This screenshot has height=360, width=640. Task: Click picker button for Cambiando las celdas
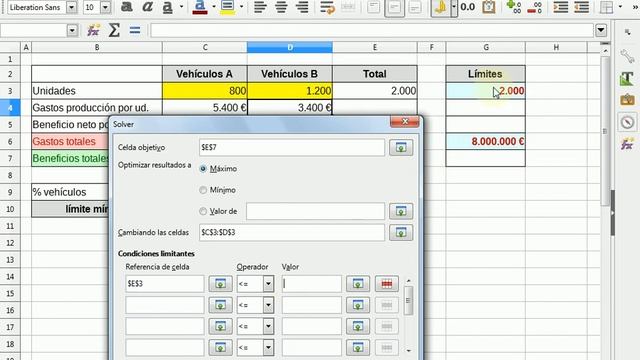[401, 232]
